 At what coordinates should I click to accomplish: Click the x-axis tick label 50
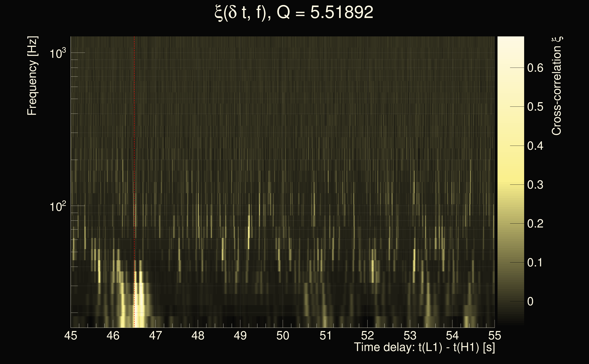283,336
